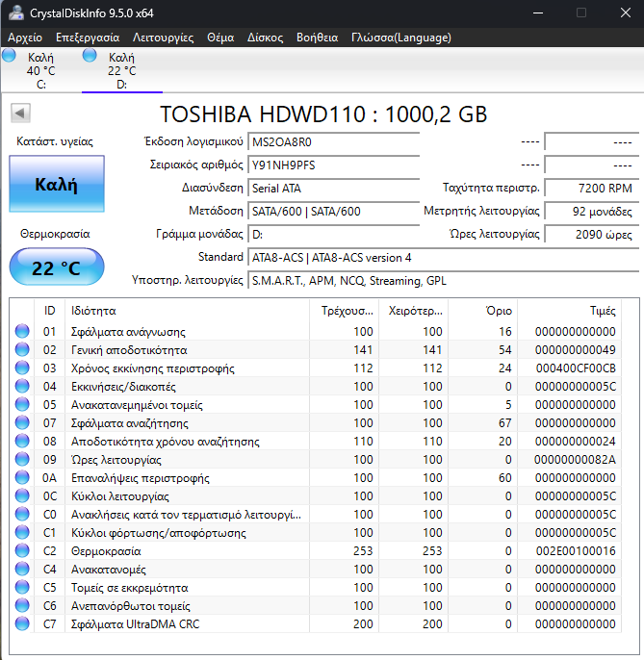Click status icon for 09 Ώρες λειτουργίας row

[x=22, y=459]
